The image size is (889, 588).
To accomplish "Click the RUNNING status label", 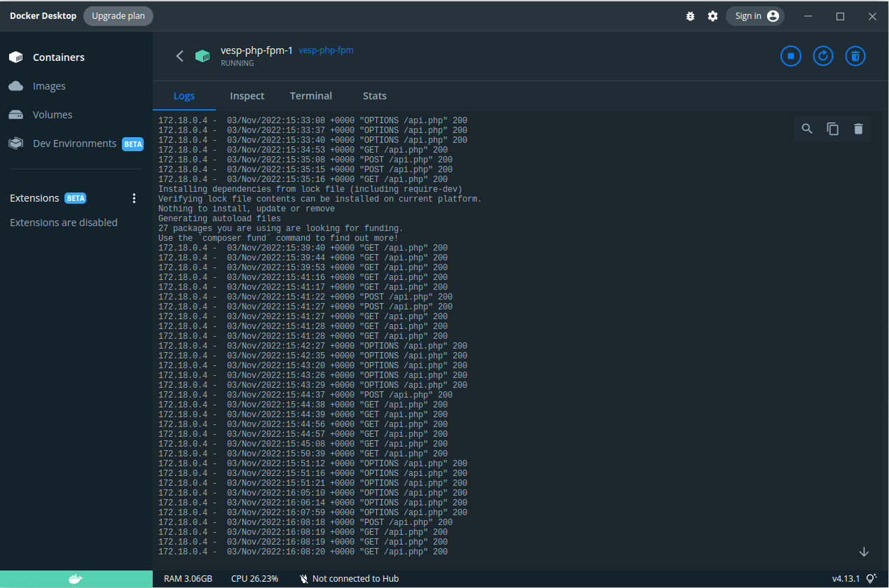I will pyautogui.click(x=237, y=63).
